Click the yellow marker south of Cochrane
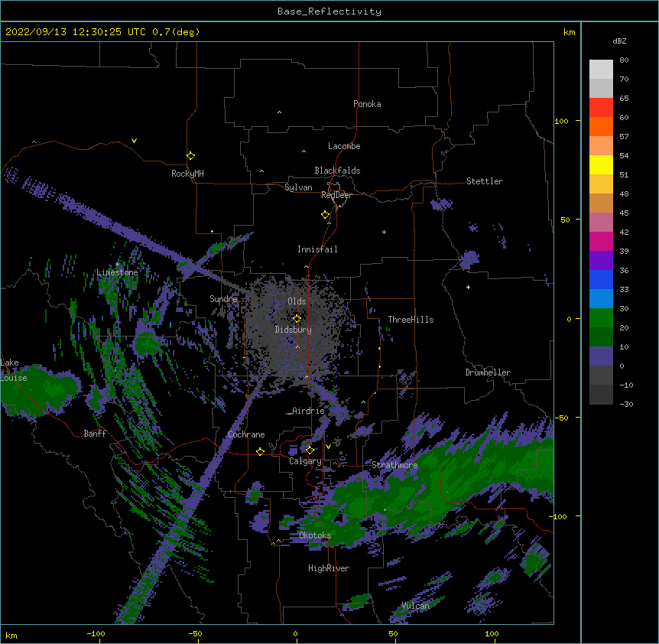The height and width of the screenshot is (644, 659). click(x=260, y=451)
